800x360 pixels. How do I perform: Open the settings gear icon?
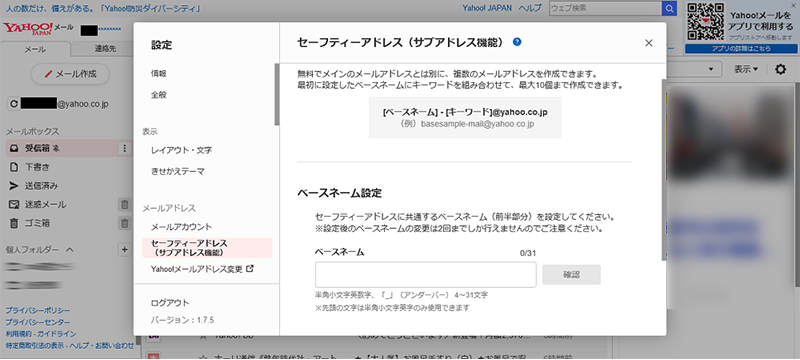point(780,69)
